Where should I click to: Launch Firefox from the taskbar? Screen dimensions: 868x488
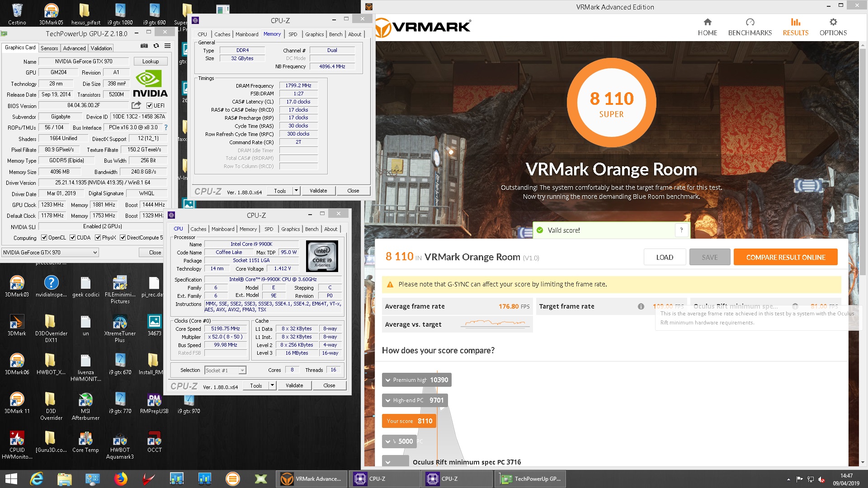(120, 479)
